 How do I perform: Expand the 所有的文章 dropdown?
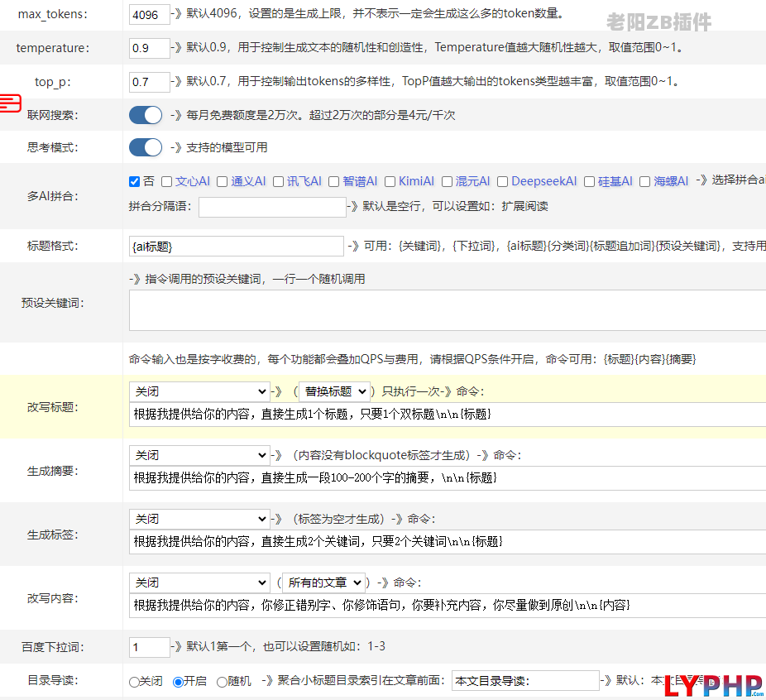[x=323, y=583]
